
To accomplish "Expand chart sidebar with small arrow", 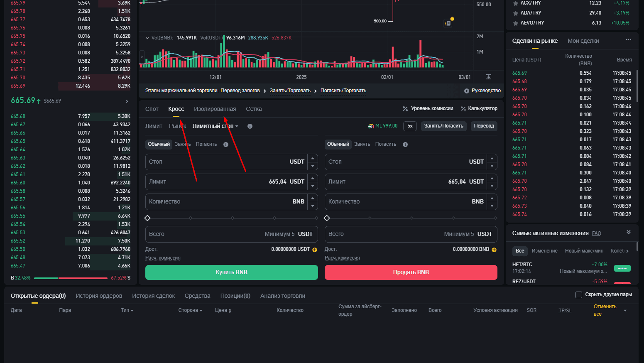I will (142, 56).
